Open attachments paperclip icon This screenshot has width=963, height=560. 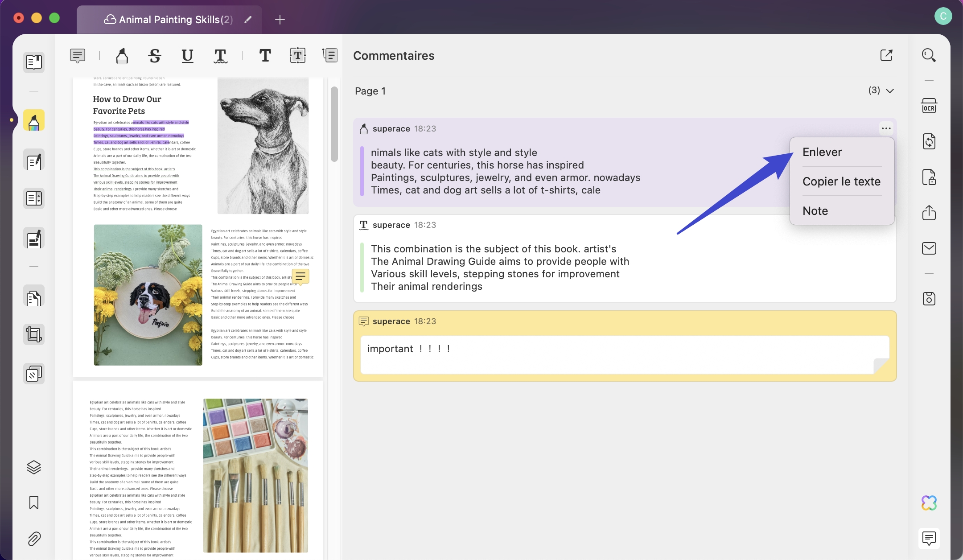(x=34, y=539)
